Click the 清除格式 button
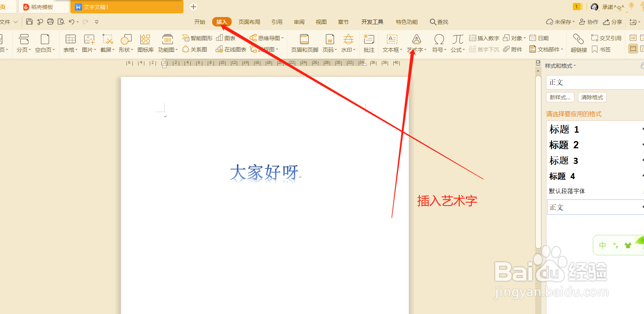Image resolution: width=644 pixels, height=314 pixels. pos(592,97)
